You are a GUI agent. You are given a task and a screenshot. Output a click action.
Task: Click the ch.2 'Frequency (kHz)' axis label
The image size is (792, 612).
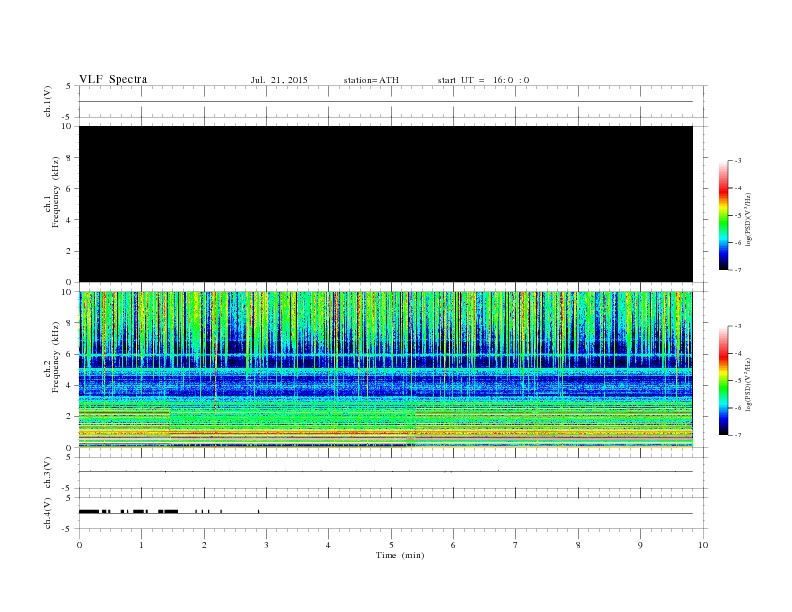coord(56,357)
